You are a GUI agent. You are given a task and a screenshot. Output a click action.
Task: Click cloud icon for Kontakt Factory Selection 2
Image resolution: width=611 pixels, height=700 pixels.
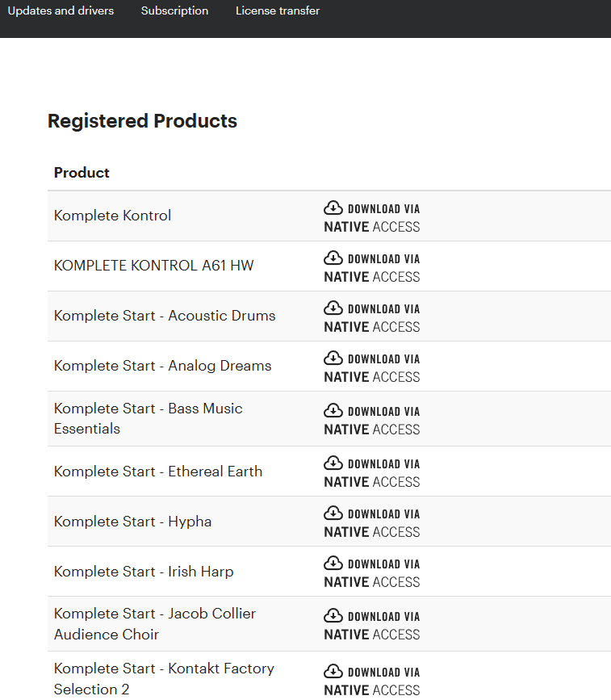point(333,672)
